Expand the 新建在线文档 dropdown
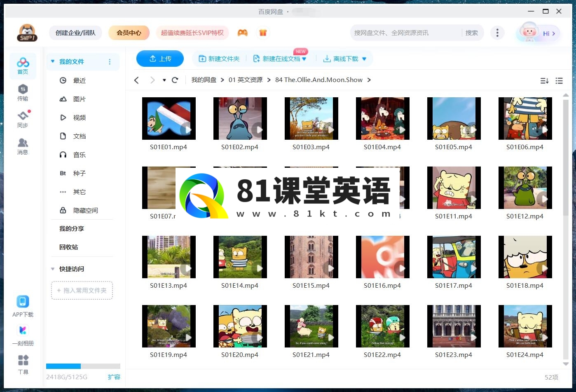The image size is (576, 392). point(304,59)
